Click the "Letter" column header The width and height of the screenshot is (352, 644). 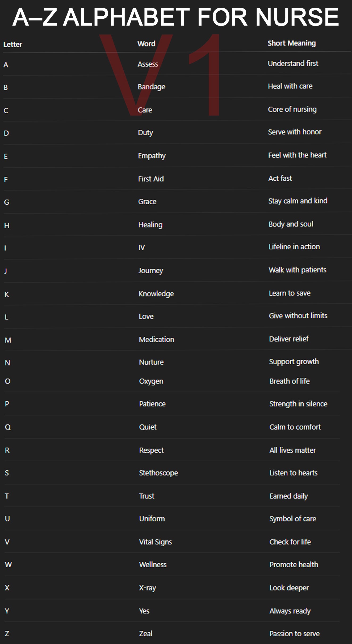pos(13,44)
